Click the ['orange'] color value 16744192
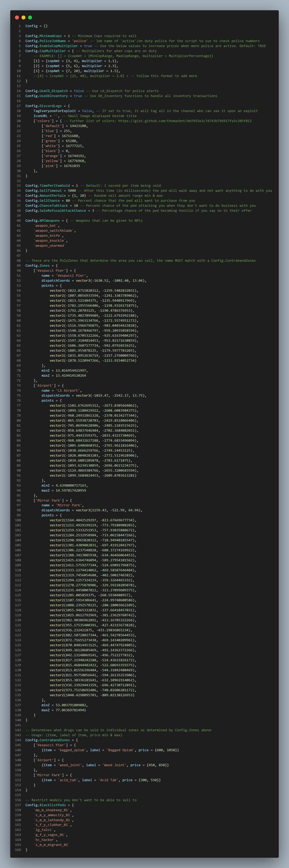The height and width of the screenshot is (868, 289). point(76,156)
